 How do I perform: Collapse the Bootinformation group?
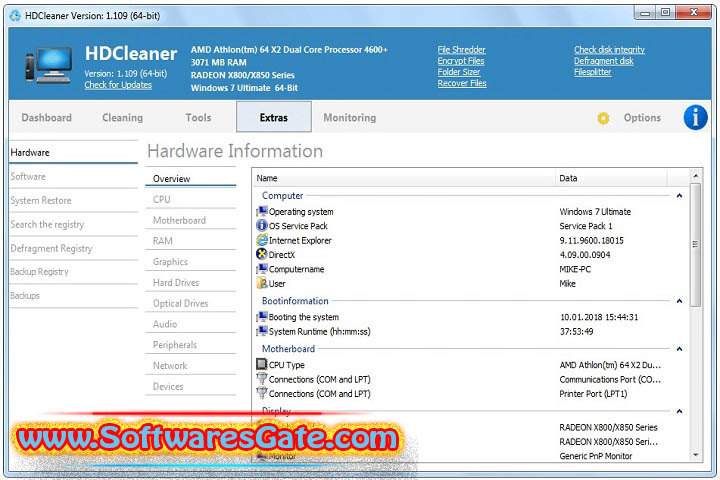(x=679, y=301)
